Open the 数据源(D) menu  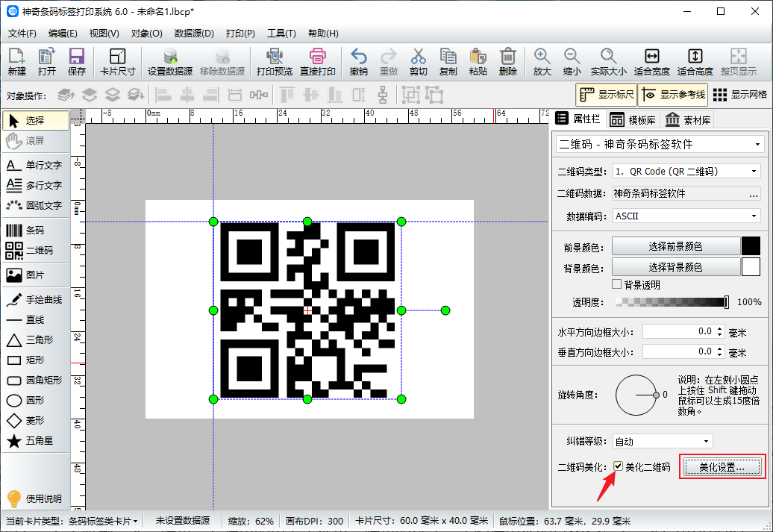194,34
